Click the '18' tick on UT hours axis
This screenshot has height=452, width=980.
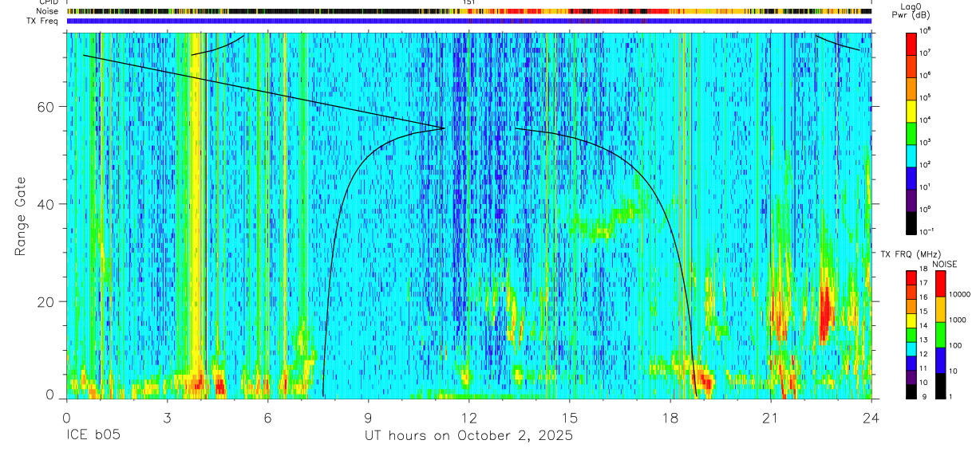coord(670,417)
